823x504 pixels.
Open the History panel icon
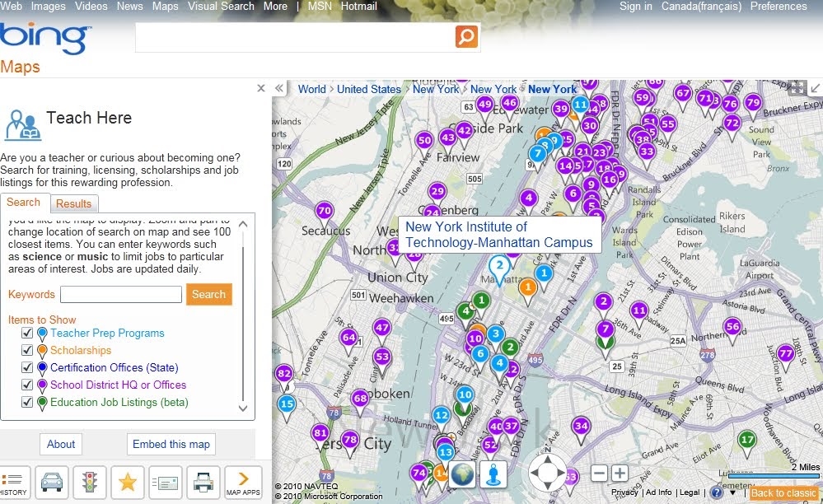click(x=15, y=482)
